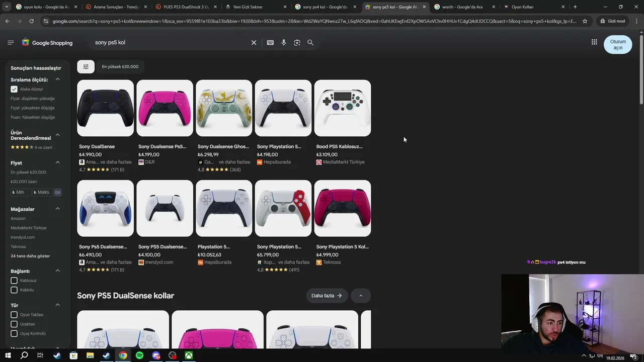Open Xbox app from the taskbar

tap(189, 355)
